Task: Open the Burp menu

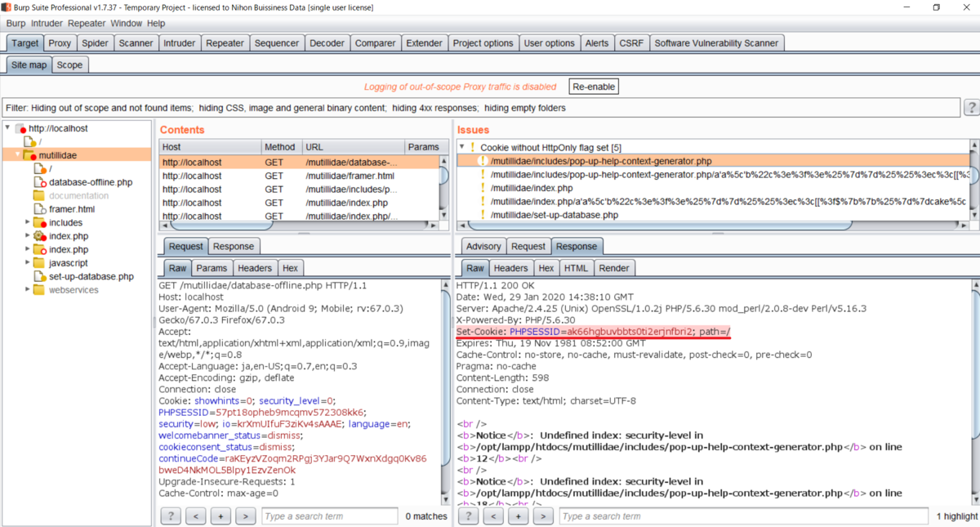Action: (16, 24)
